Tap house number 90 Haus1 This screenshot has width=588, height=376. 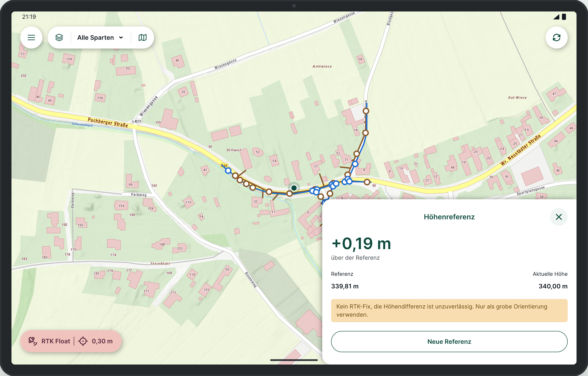coord(234,150)
